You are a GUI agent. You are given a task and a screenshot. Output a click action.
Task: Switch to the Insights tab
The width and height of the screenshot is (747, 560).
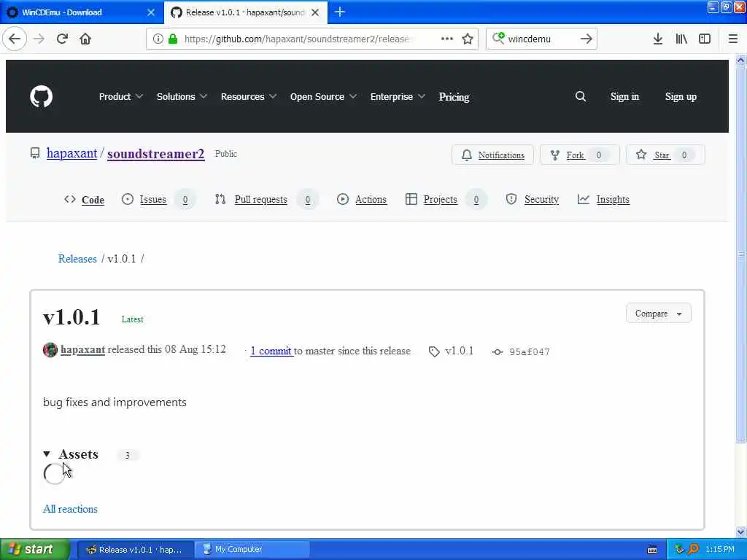tap(603, 200)
